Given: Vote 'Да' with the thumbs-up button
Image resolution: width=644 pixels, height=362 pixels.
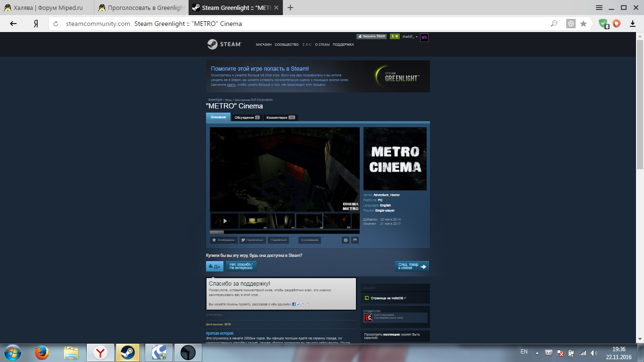Looking at the screenshot, I should [215, 266].
